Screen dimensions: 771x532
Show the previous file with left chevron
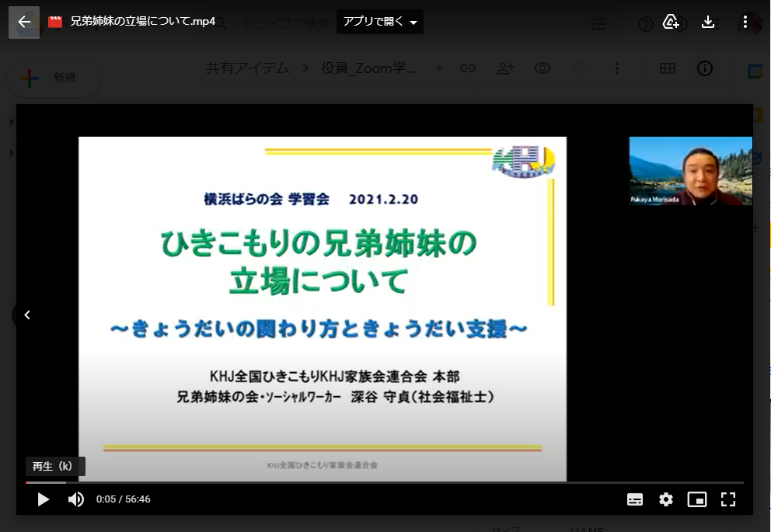click(x=27, y=315)
